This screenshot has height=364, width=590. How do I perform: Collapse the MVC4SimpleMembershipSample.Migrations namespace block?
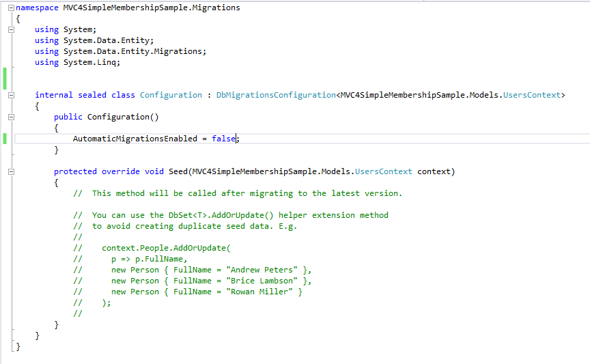(x=12, y=8)
